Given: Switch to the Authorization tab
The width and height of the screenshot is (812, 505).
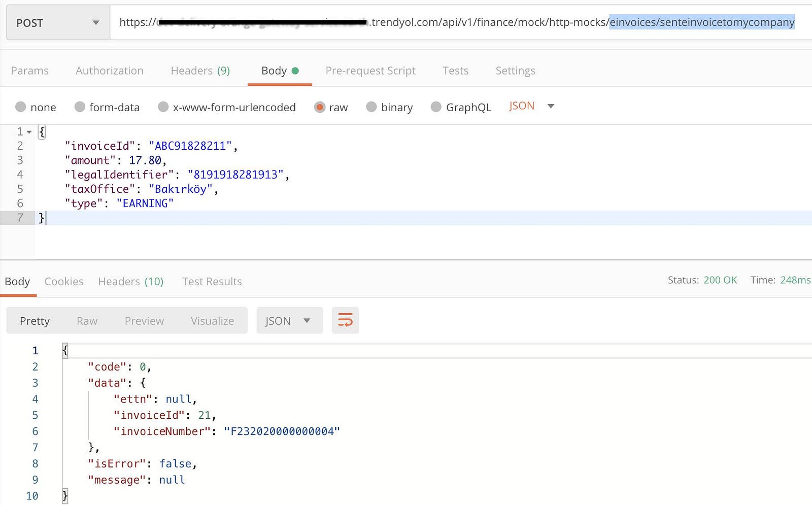Looking at the screenshot, I should click(x=110, y=71).
